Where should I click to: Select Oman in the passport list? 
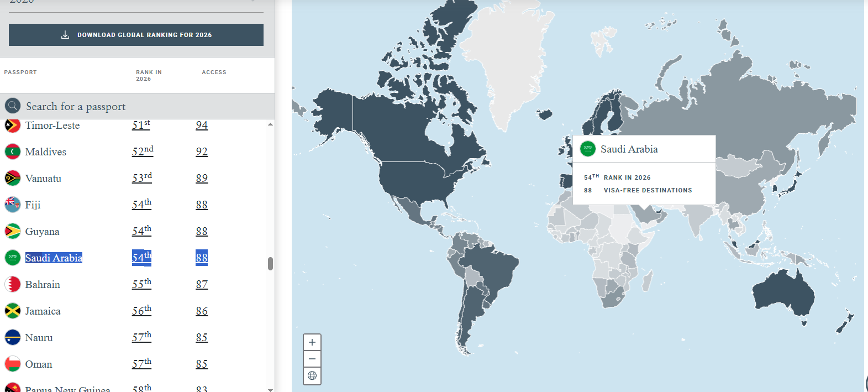[x=39, y=364]
